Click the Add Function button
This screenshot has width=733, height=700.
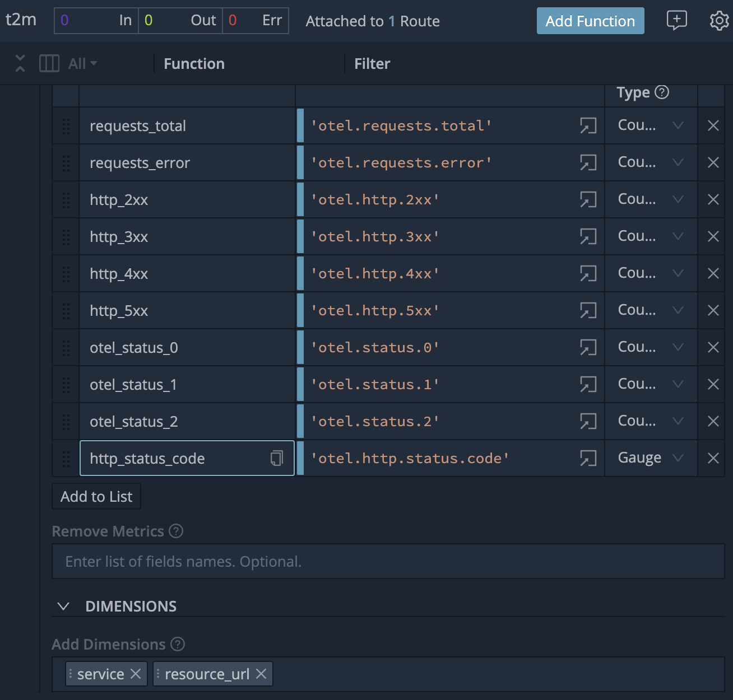pos(590,21)
